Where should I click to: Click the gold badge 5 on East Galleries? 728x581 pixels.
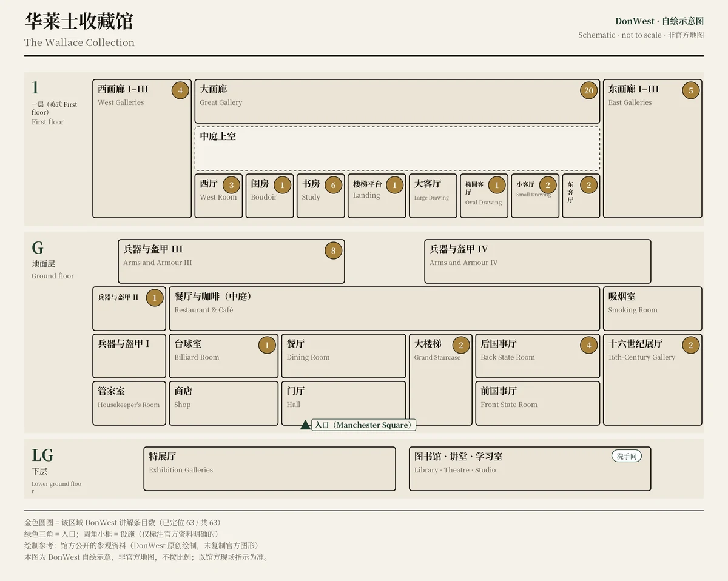pos(690,91)
